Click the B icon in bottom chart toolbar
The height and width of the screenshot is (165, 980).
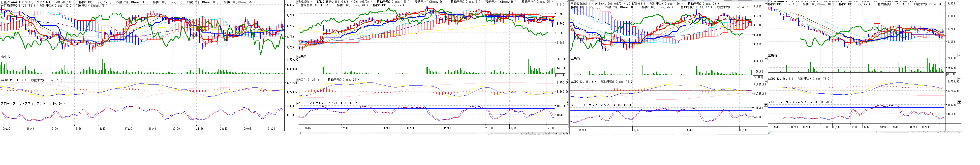tap(556, 134)
